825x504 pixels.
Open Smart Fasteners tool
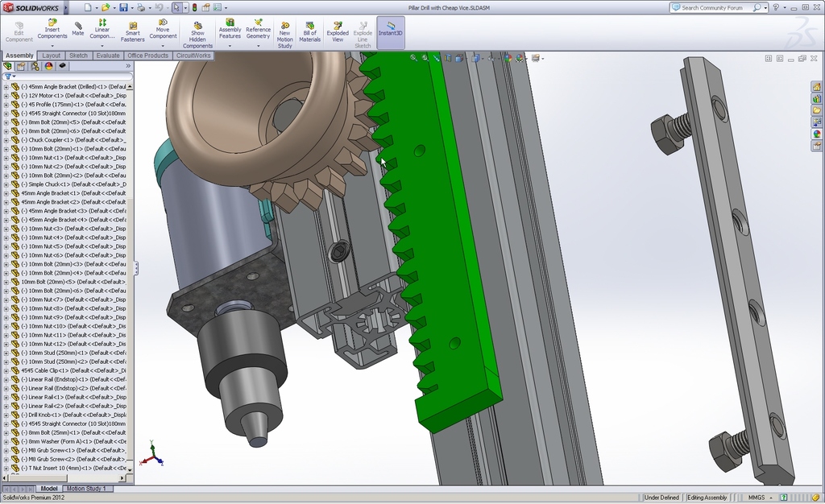pos(132,31)
